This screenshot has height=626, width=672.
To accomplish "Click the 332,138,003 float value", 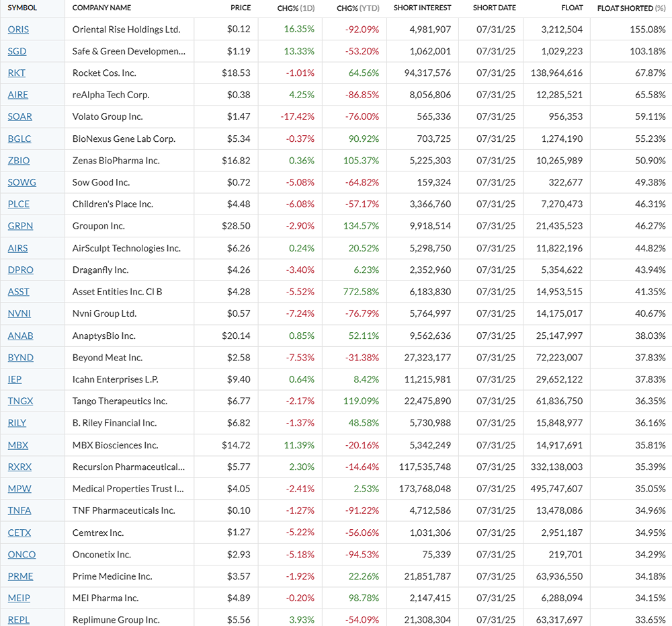I will click(x=556, y=467).
